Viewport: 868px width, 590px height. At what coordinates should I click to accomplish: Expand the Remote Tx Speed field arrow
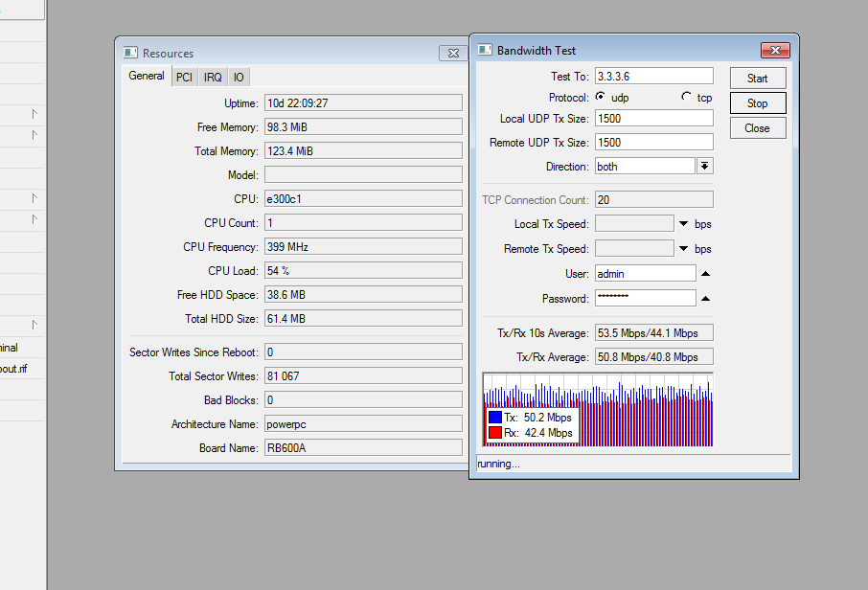[x=684, y=249]
